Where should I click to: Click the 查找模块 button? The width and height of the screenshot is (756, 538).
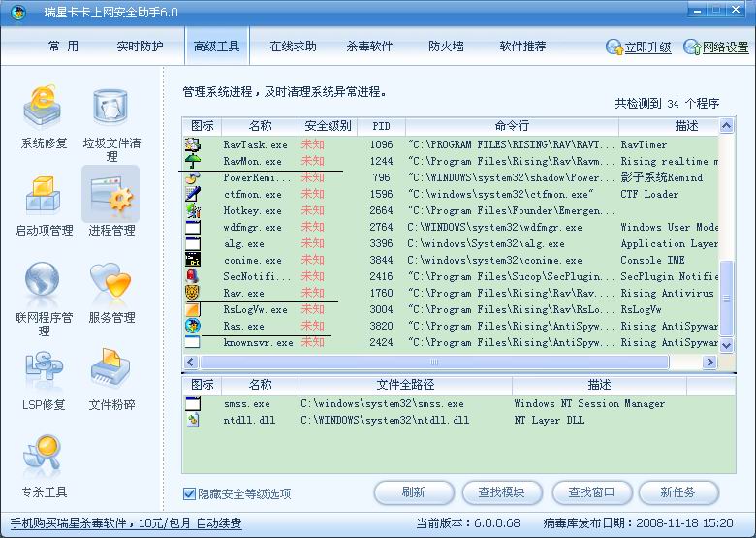click(x=502, y=492)
